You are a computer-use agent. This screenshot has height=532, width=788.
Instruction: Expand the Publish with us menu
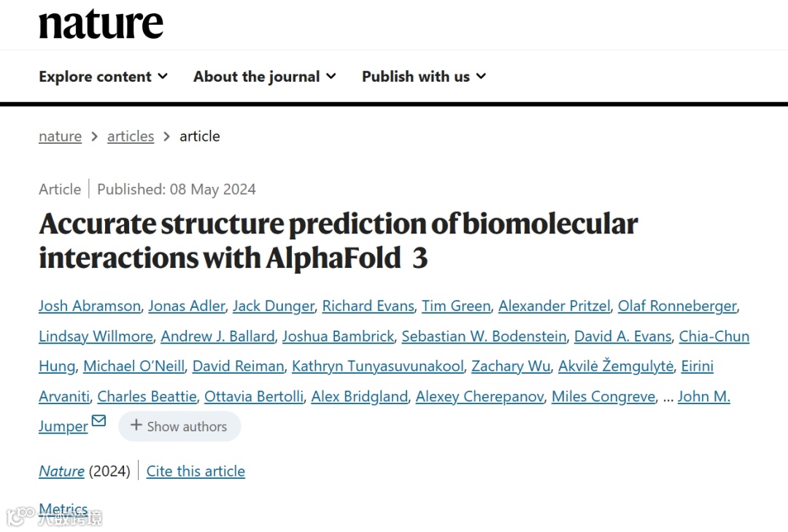click(x=423, y=77)
